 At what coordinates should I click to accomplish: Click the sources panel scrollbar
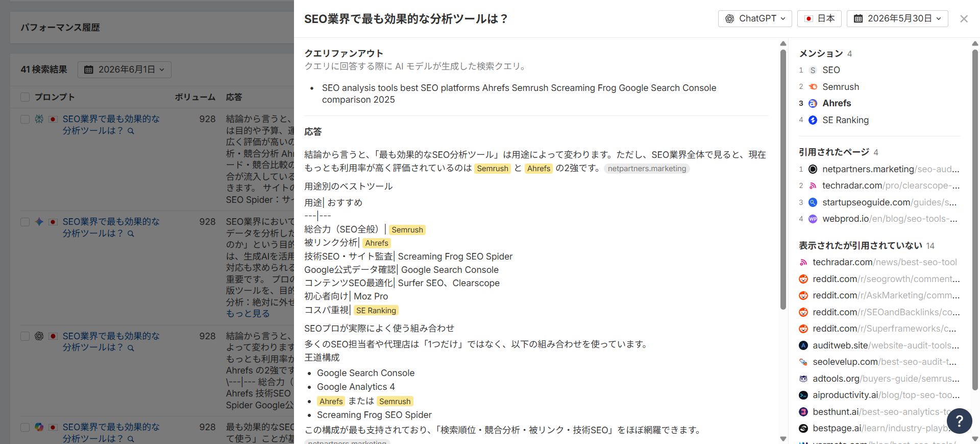pyautogui.click(x=975, y=220)
